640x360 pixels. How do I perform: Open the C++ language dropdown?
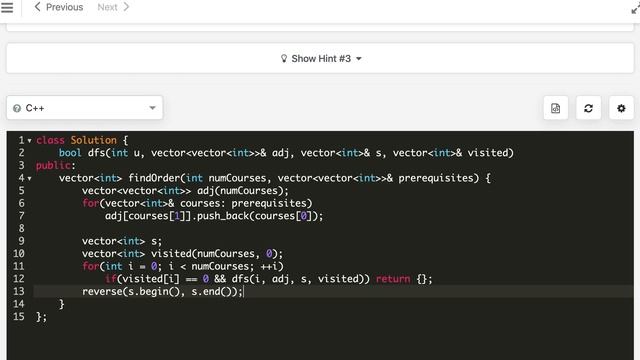[x=84, y=108]
